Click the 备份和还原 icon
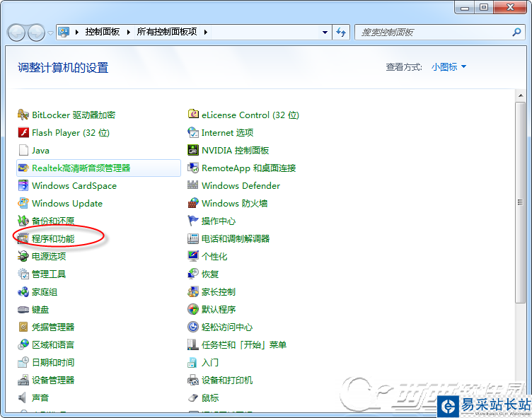This screenshot has width=532, height=418. [23, 221]
